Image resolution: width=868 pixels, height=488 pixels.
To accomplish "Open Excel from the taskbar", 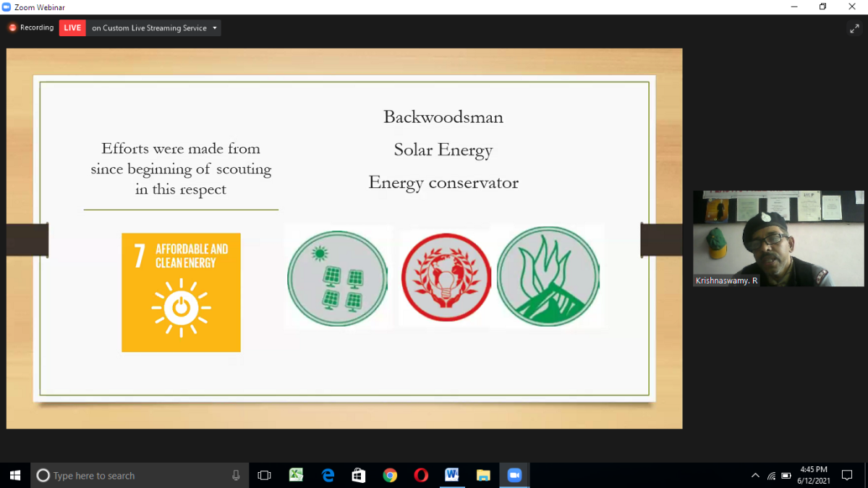I will coord(296,475).
